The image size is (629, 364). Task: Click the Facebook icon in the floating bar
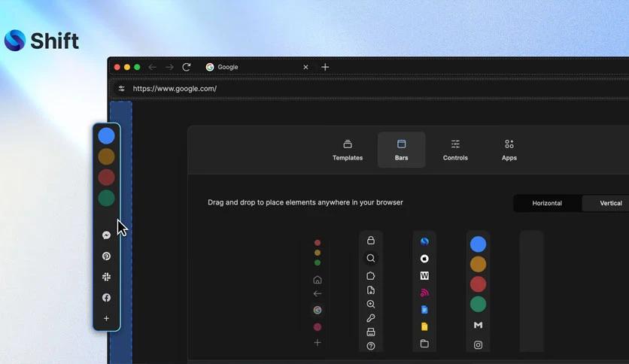106,298
